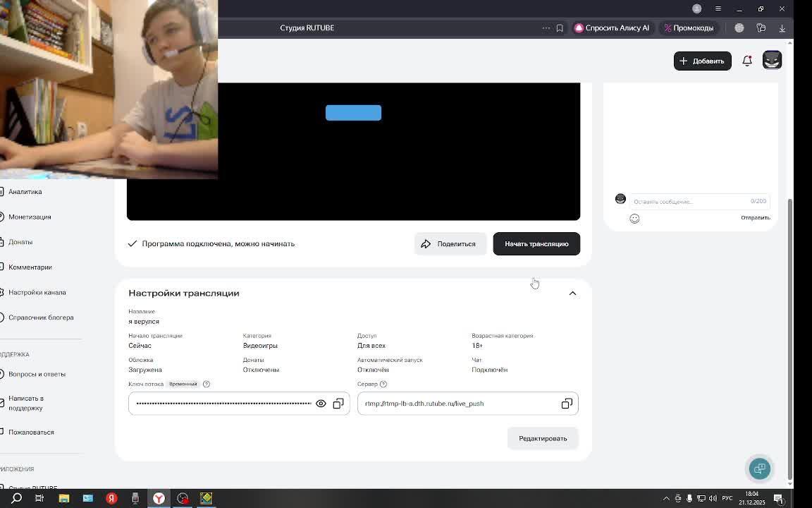The height and width of the screenshot is (508, 812).
Task: Open Task View in the taskbar
Action: (x=39, y=498)
